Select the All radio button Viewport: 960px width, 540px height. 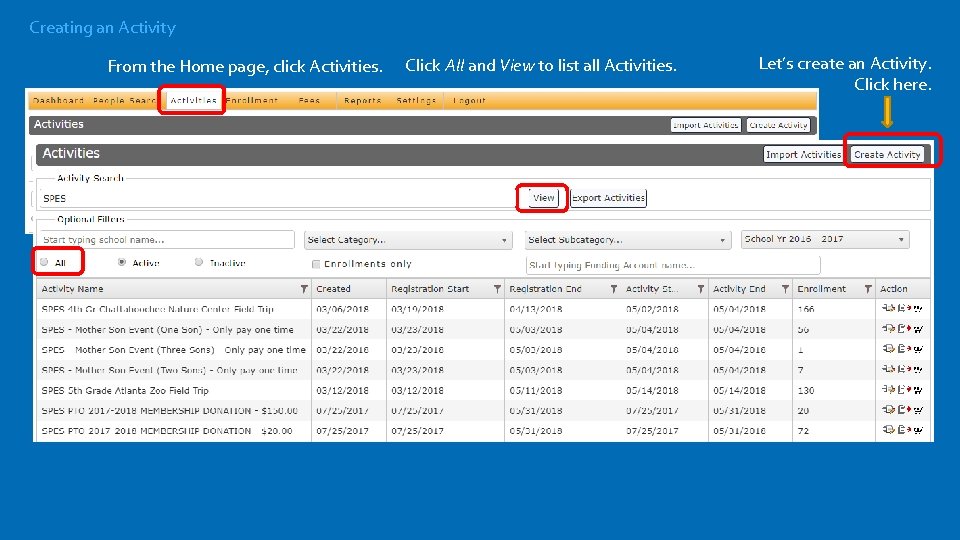coord(44,262)
